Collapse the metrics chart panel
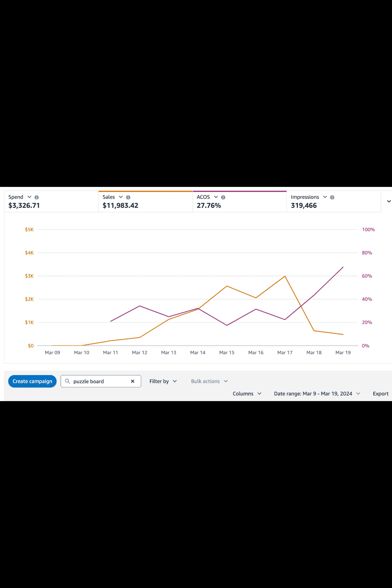Image resolution: width=392 pixels, height=588 pixels. pos(389,201)
